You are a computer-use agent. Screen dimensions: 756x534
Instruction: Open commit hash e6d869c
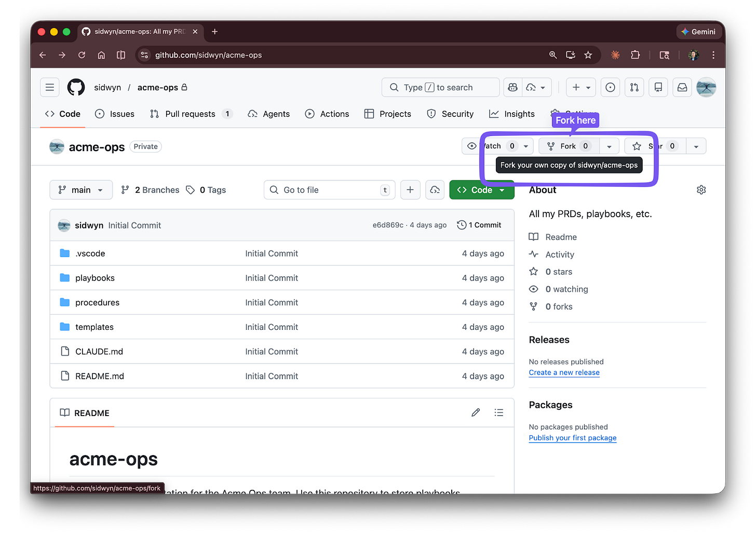388,225
